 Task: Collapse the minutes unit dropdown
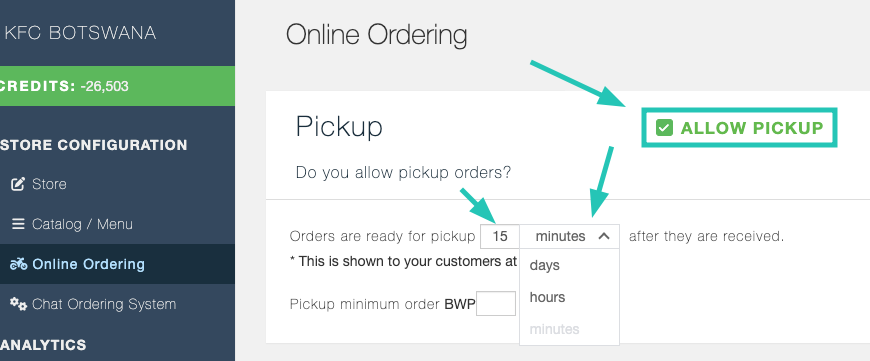click(569, 237)
